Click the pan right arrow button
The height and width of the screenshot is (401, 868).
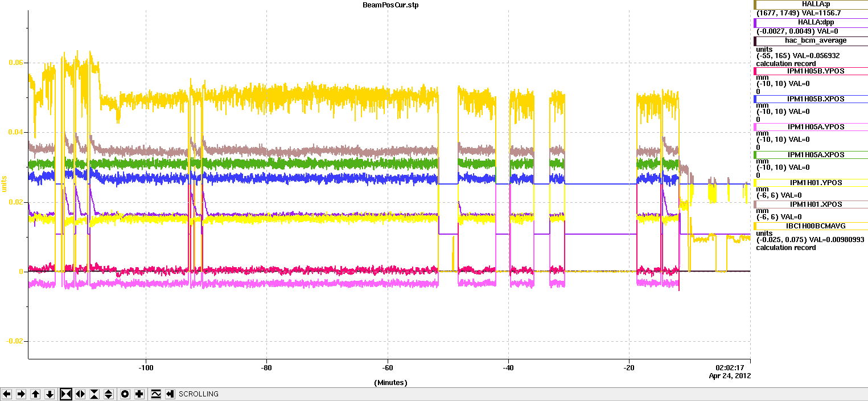coord(22,394)
